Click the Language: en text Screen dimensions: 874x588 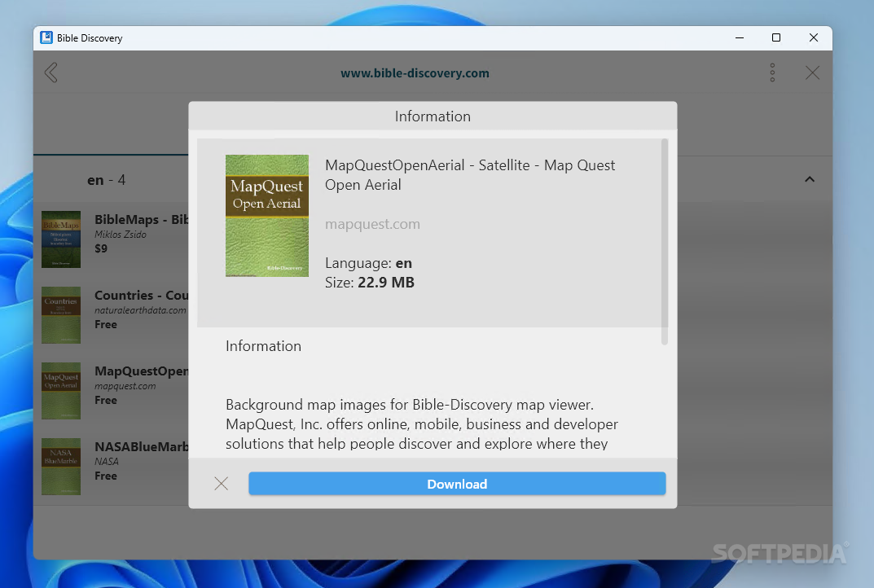(368, 263)
